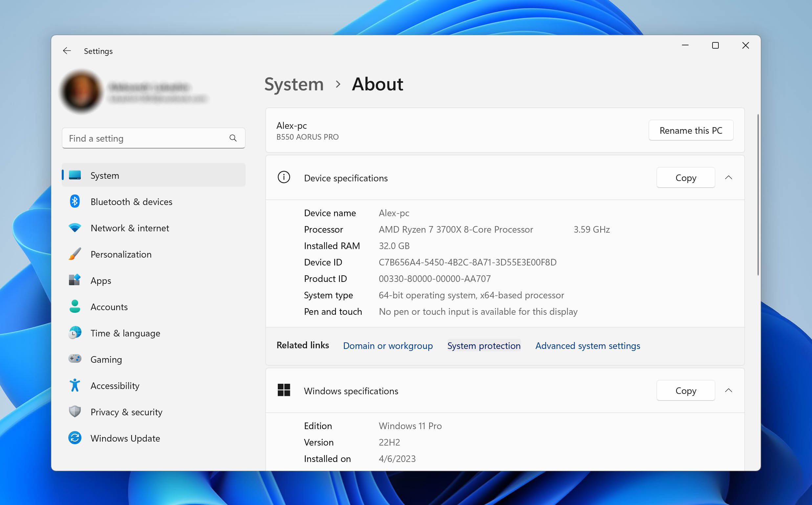This screenshot has height=505, width=812.
Task: Click the System monitor icon in sidebar
Action: (x=75, y=175)
